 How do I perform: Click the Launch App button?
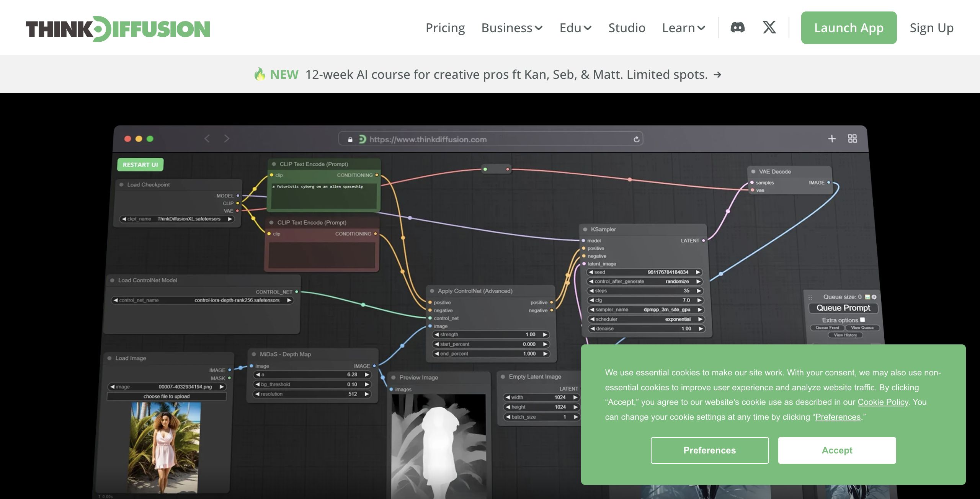click(848, 28)
